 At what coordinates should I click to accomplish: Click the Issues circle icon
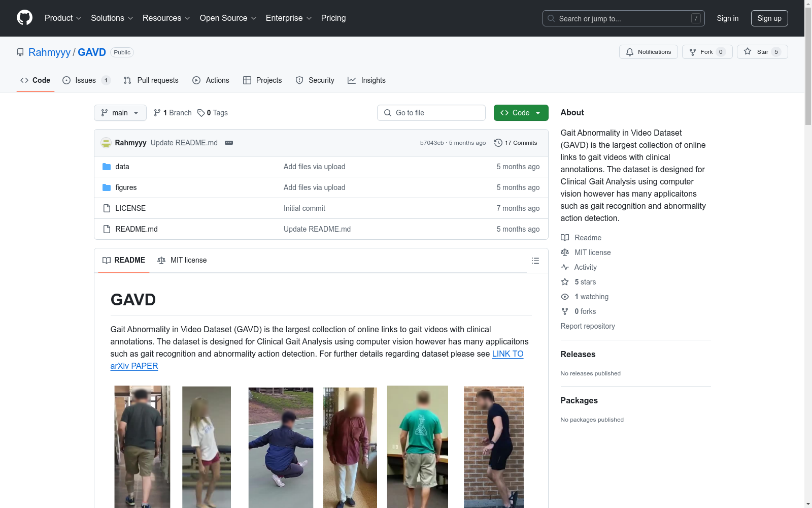(66, 80)
